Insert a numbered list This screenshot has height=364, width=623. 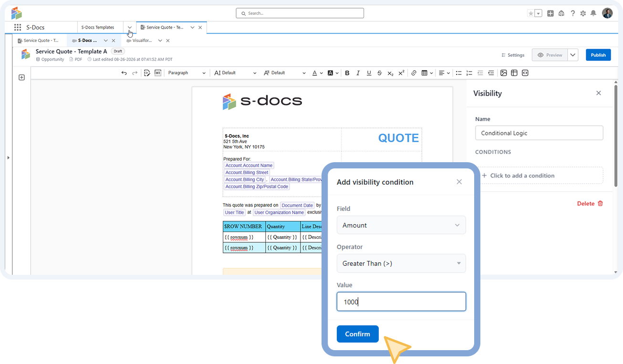(469, 73)
